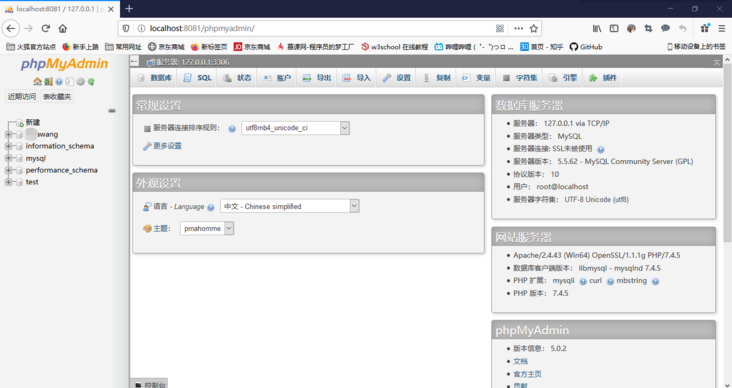Screen dimensions: 732x388
Task: Click the link chain icon in navigation panel
Action: [x=112, y=111]
